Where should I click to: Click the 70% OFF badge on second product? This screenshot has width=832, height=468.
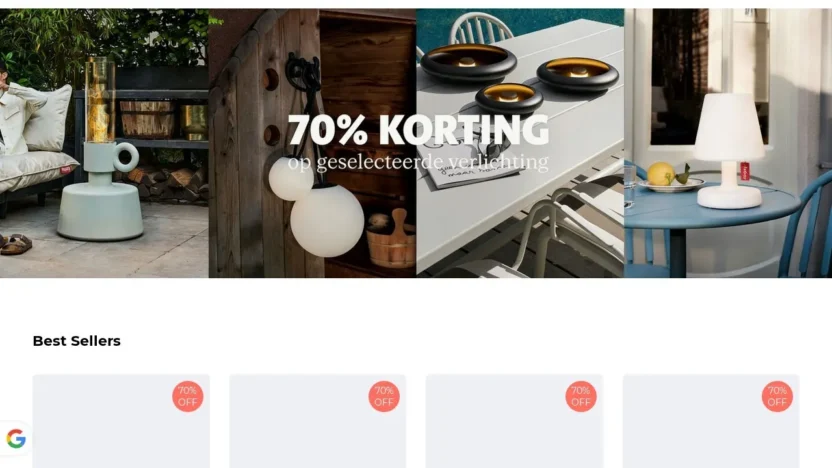coord(384,396)
